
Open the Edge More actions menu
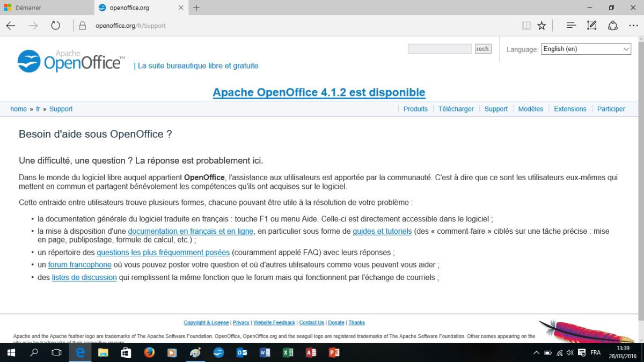[633, 26]
